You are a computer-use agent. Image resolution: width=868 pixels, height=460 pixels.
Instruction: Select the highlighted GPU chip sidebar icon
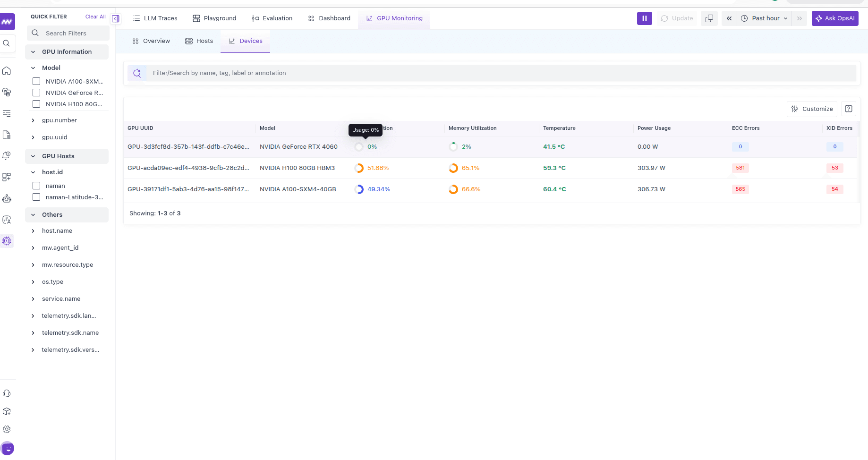click(7, 241)
